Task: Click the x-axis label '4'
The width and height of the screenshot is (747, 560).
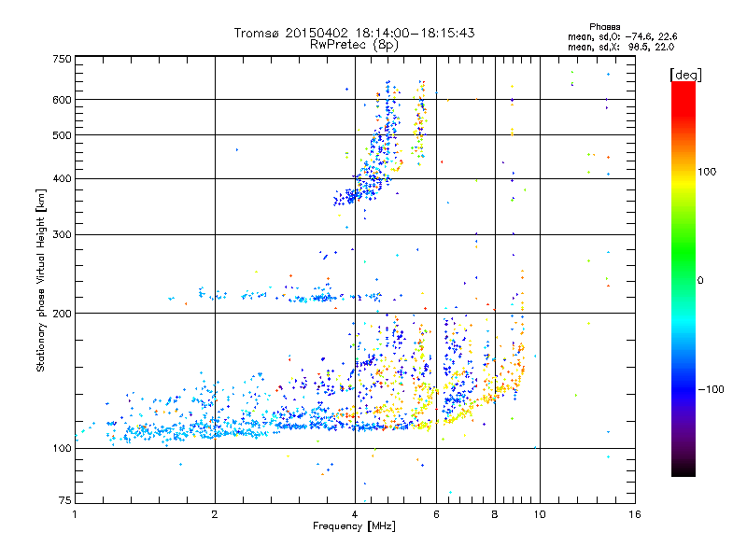Action: coord(355,514)
